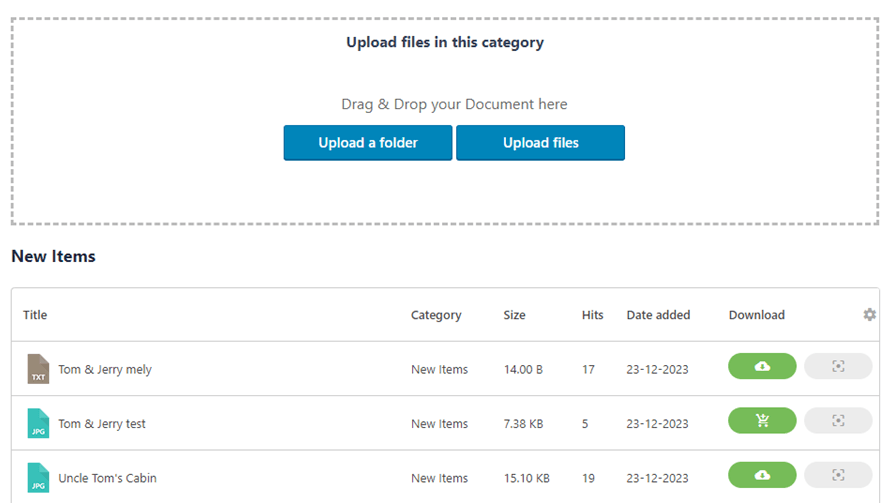Click the Upload a folder button
Screen dimensions: 892x503
368,143
